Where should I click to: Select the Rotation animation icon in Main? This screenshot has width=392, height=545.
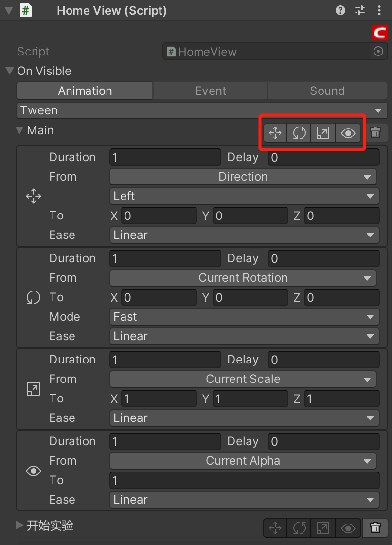pos(299,132)
